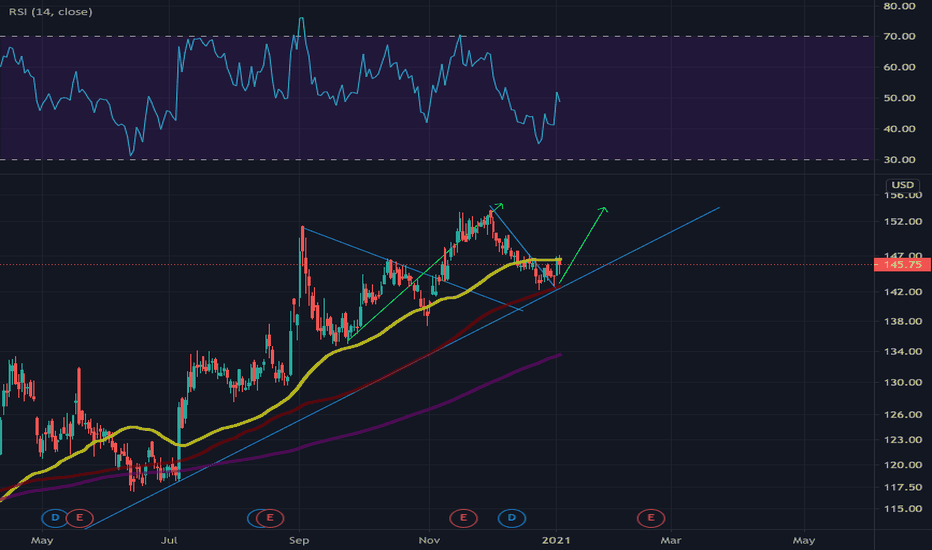Click the Sep label on time axis
932x550 pixels.
pos(299,540)
